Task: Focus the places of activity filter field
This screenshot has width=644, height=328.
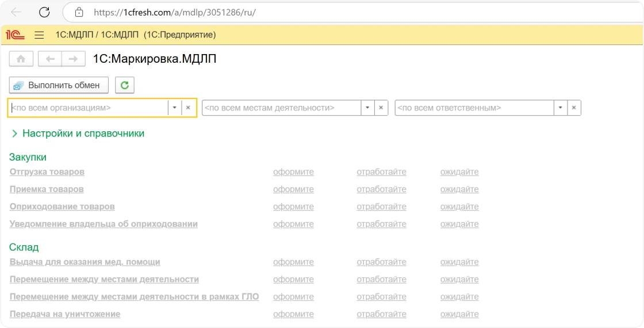Action: coord(281,108)
